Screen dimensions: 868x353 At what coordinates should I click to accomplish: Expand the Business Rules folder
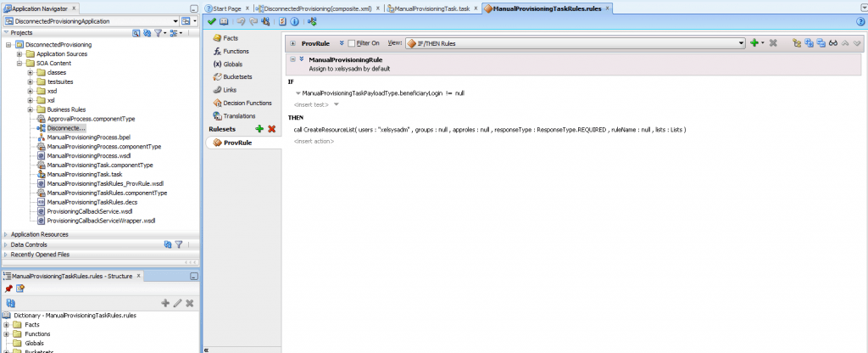[x=30, y=109]
